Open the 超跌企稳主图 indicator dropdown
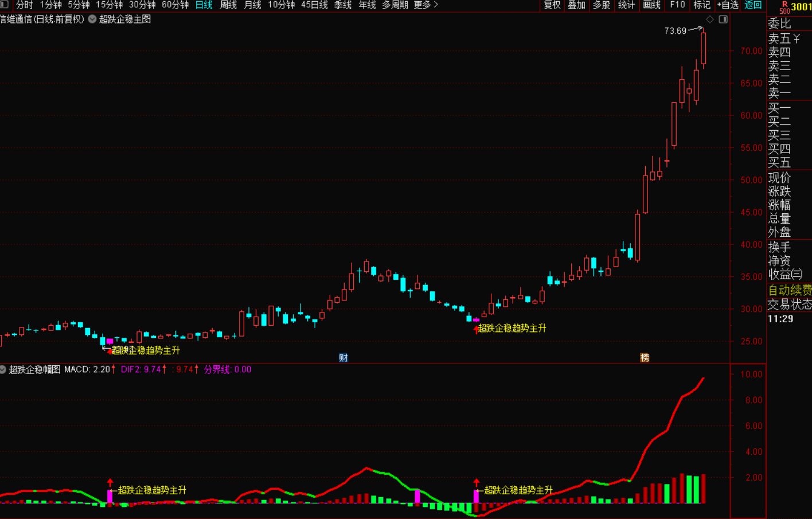Viewport: 812px width, 519px height. point(92,19)
